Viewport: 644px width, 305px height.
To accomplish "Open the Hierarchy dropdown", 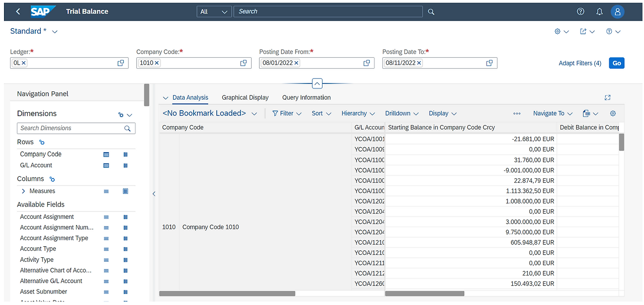I will click(358, 114).
